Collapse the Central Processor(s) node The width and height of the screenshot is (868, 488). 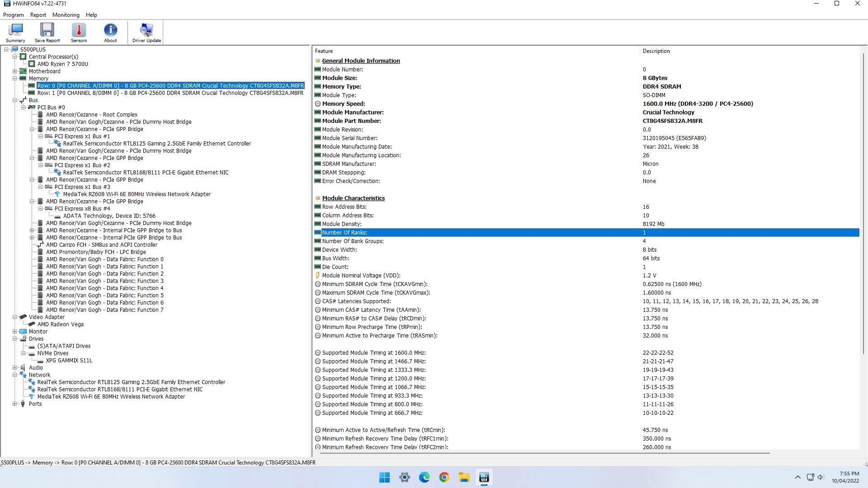(x=15, y=57)
